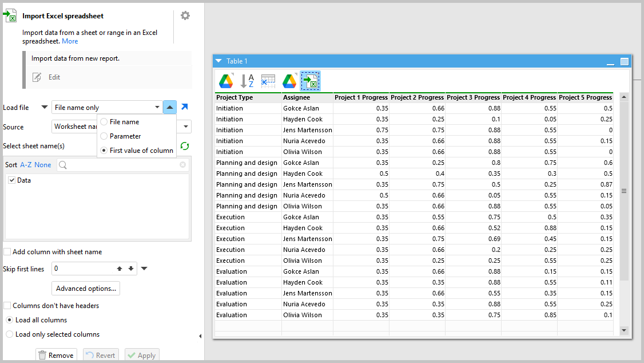Collapse Table 1 with title triangle
This screenshot has width=644, height=363.
(x=219, y=61)
